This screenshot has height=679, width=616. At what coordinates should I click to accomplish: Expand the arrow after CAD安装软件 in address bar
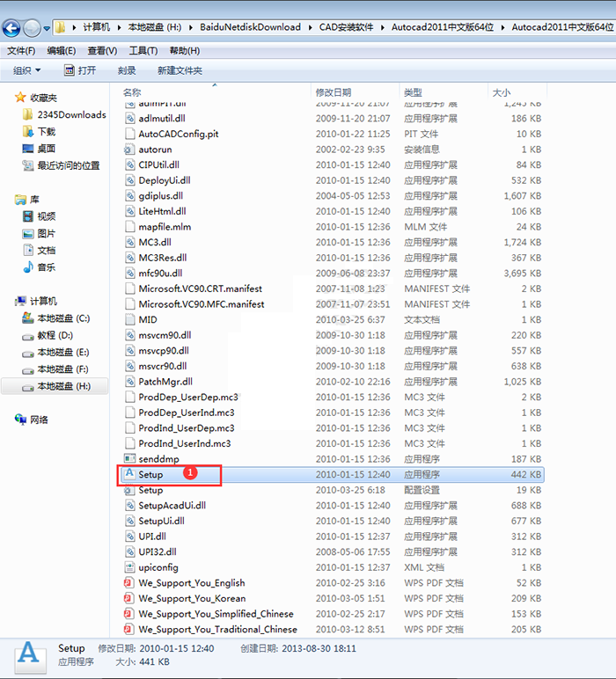382,28
